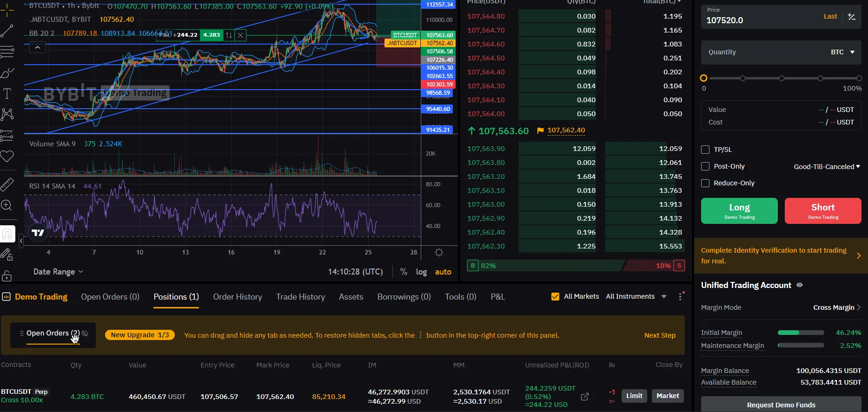Open the All Instruments dropdown
Screen dimensions: 868x412
636,296
